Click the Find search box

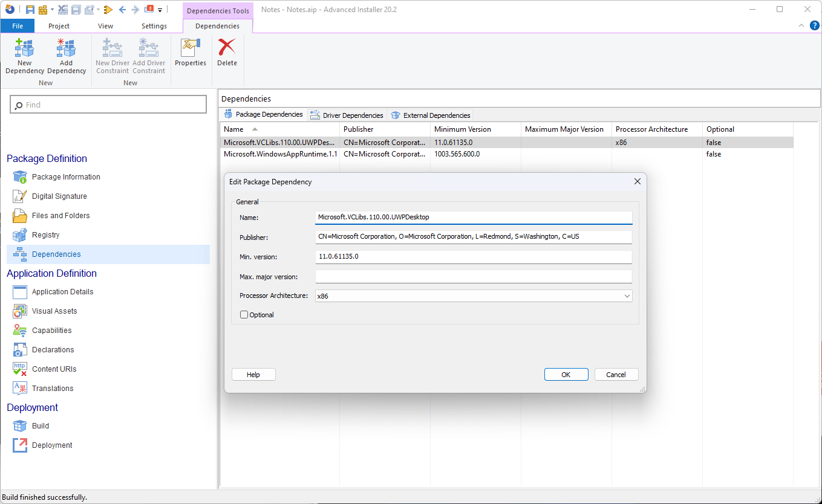(108, 105)
